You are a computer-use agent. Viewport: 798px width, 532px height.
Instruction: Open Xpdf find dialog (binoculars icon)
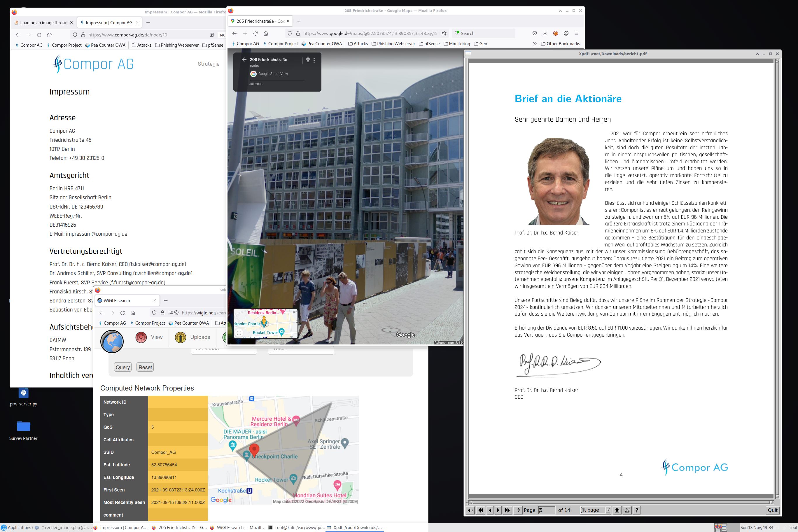(617, 510)
